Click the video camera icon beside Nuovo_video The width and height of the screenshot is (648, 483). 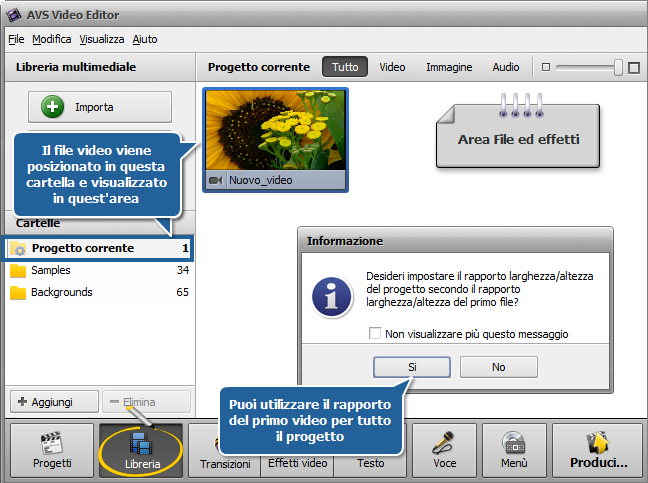[x=215, y=181]
